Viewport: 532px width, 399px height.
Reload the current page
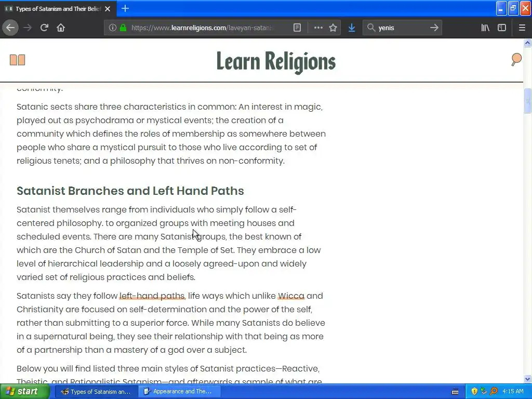tap(44, 28)
